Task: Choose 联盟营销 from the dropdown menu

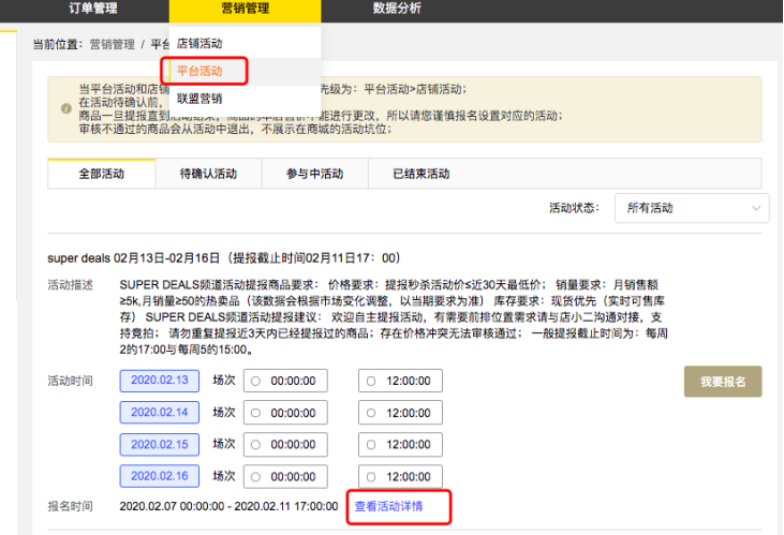Action: coord(245,98)
